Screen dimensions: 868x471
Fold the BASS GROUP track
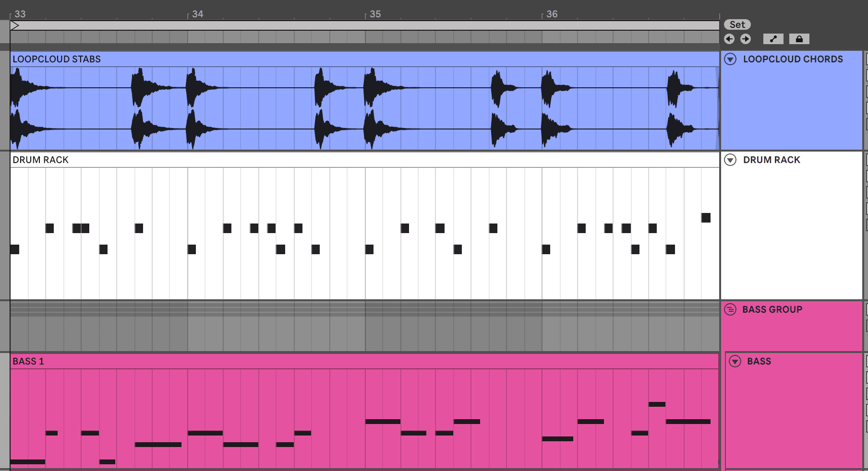pyautogui.click(x=730, y=309)
